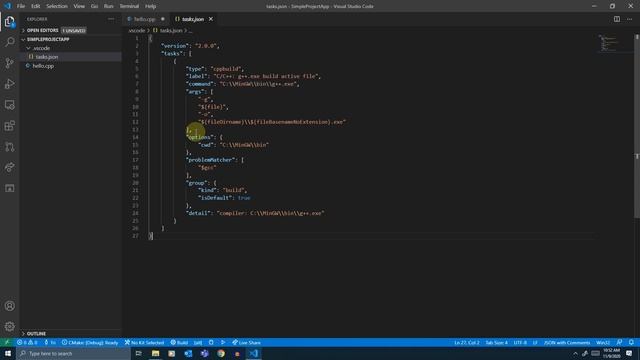Launch Google Chrome from the taskbar

coord(221,353)
